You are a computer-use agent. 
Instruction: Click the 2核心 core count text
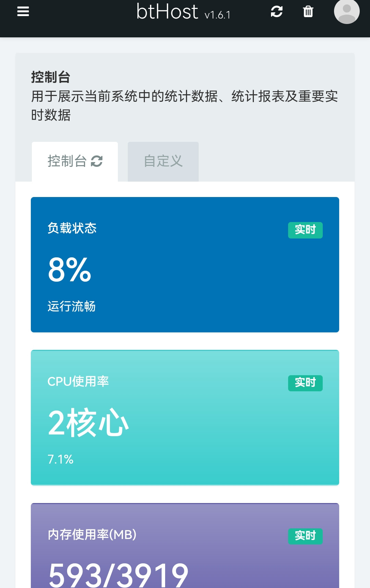[x=88, y=422]
